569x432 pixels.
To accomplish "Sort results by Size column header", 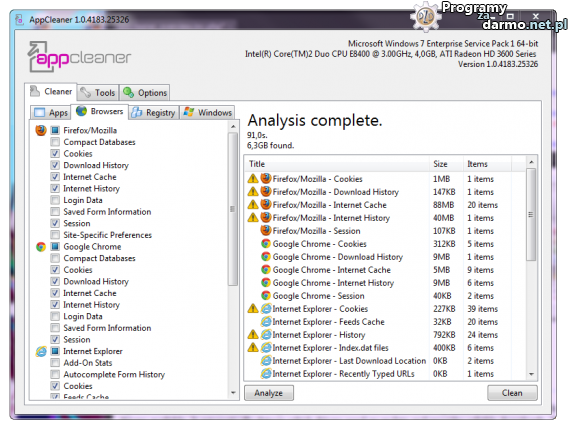I will (x=447, y=164).
